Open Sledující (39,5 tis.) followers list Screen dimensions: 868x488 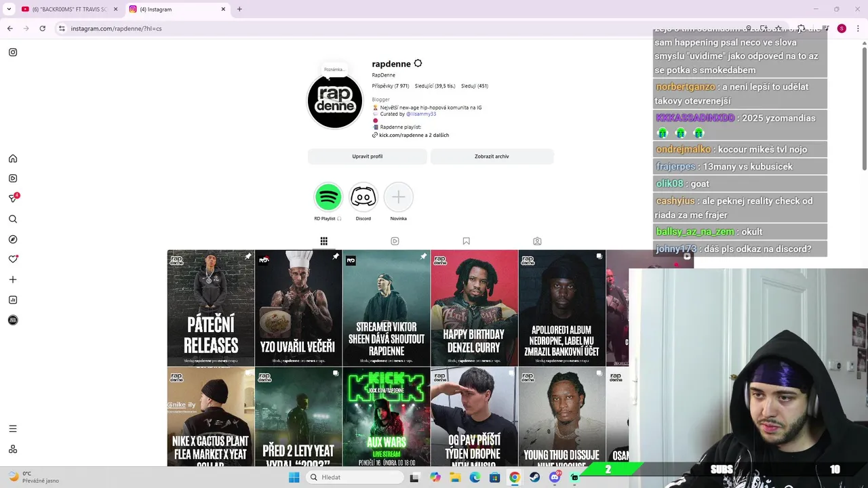pos(435,86)
